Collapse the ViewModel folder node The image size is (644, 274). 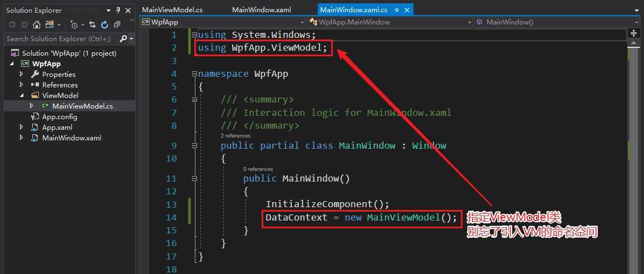point(22,95)
